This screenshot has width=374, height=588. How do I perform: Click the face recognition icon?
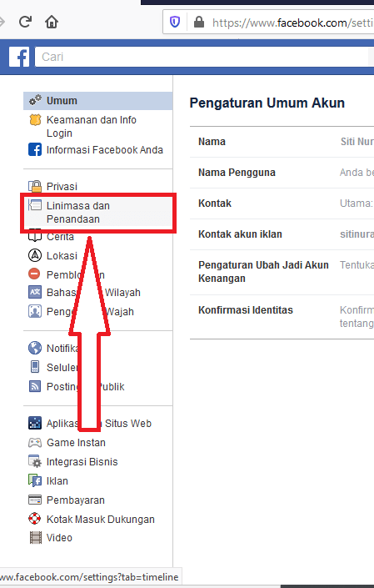(x=35, y=311)
